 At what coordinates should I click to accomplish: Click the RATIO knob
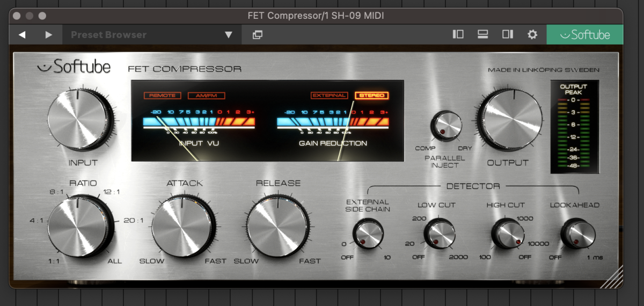79,226
